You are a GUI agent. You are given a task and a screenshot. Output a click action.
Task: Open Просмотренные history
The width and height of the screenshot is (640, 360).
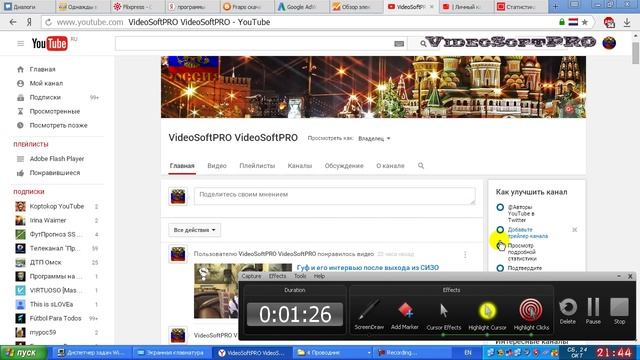[55, 111]
